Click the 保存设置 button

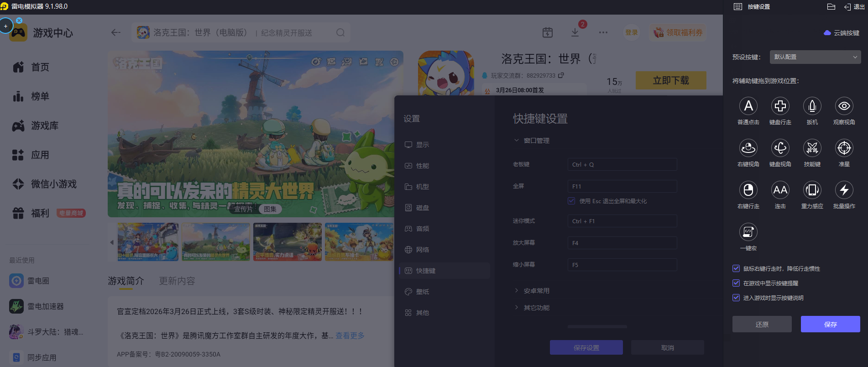coord(586,347)
